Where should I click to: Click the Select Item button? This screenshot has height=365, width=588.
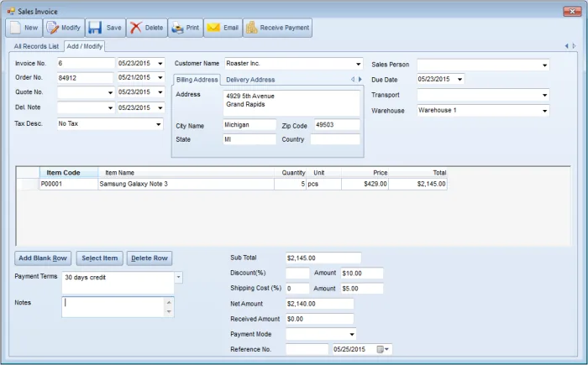coord(100,258)
